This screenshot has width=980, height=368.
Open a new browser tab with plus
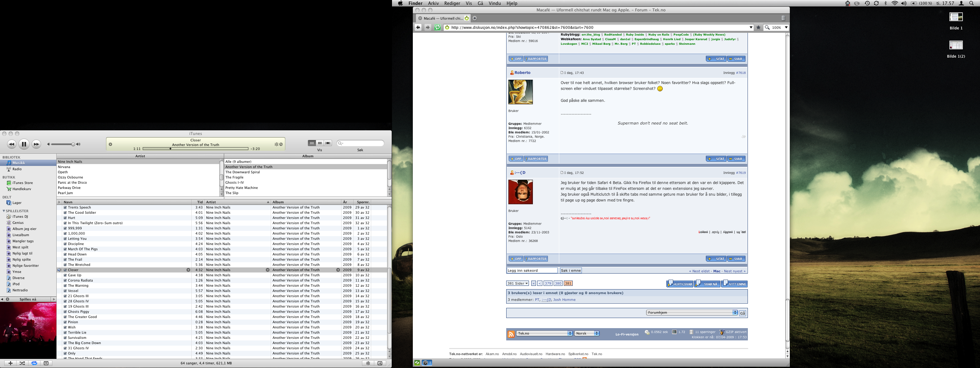pyautogui.click(x=475, y=18)
